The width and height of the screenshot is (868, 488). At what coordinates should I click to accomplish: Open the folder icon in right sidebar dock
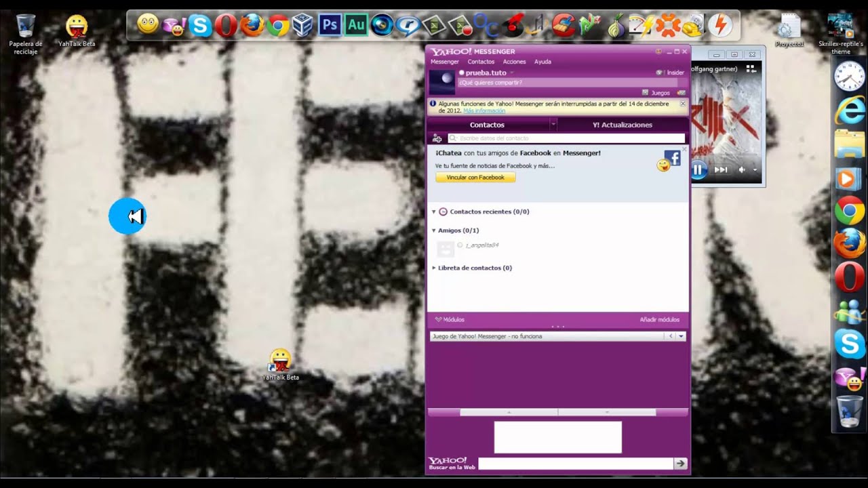click(850, 144)
